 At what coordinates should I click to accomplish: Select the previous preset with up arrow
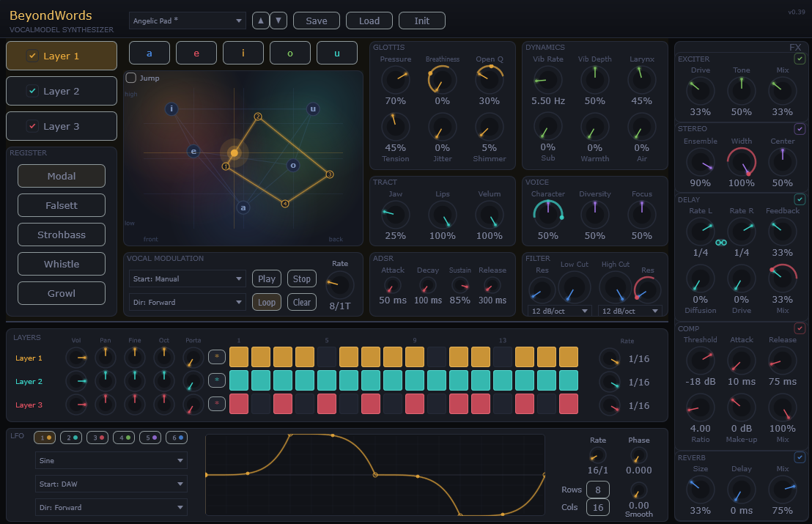(x=260, y=21)
